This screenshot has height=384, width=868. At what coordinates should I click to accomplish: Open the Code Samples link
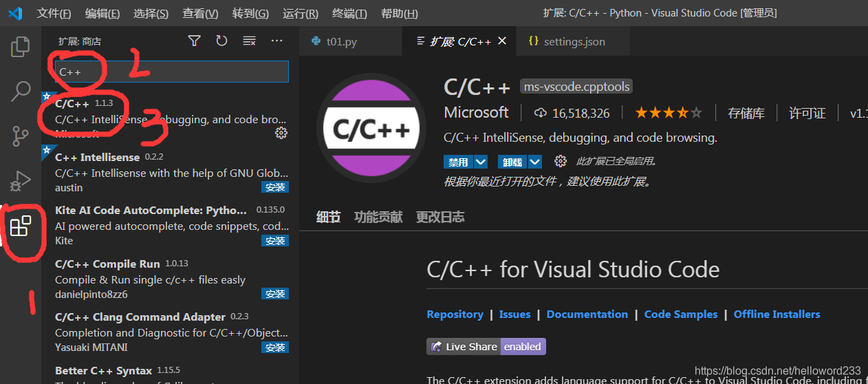681,314
